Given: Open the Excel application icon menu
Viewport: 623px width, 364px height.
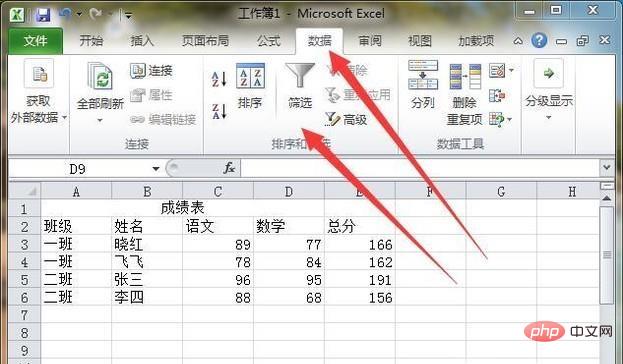Looking at the screenshot, I should tap(17, 15).
